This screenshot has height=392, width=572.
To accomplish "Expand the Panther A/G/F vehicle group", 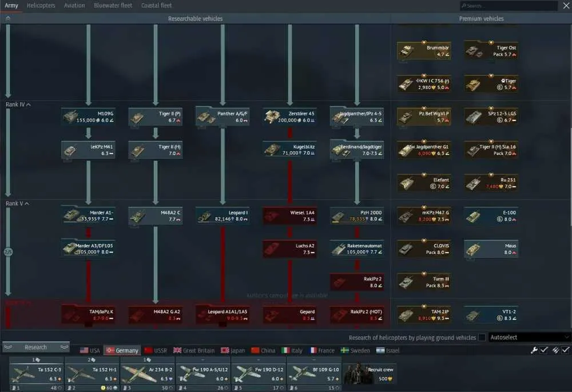I will pyautogui.click(x=223, y=117).
